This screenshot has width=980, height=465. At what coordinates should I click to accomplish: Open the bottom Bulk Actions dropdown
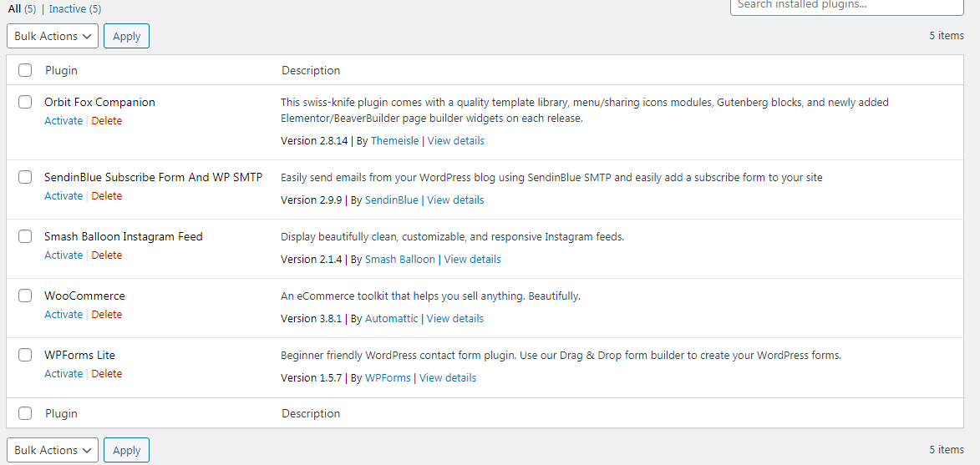tap(53, 450)
